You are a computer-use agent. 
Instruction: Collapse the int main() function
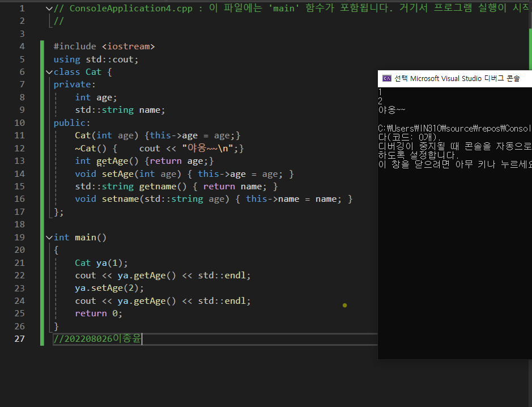click(49, 238)
